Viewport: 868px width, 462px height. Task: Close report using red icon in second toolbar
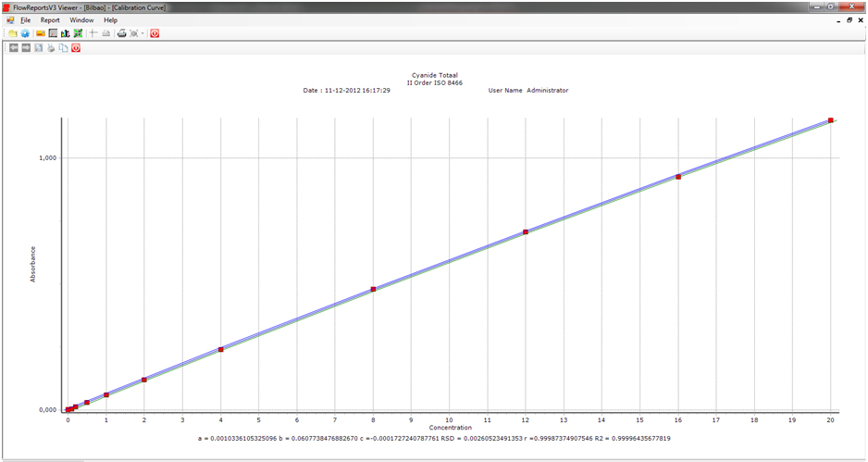(76, 47)
